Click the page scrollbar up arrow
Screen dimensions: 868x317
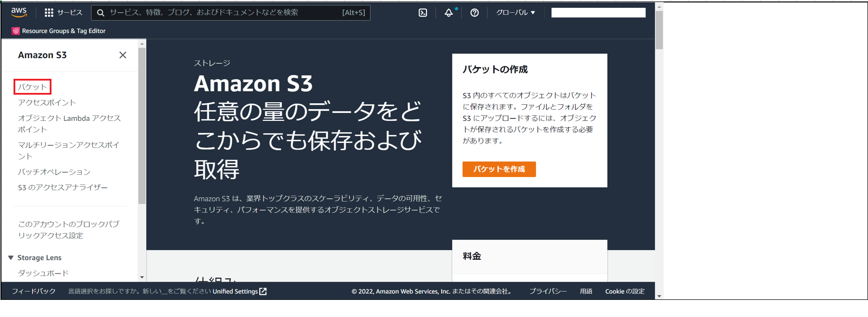click(659, 7)
